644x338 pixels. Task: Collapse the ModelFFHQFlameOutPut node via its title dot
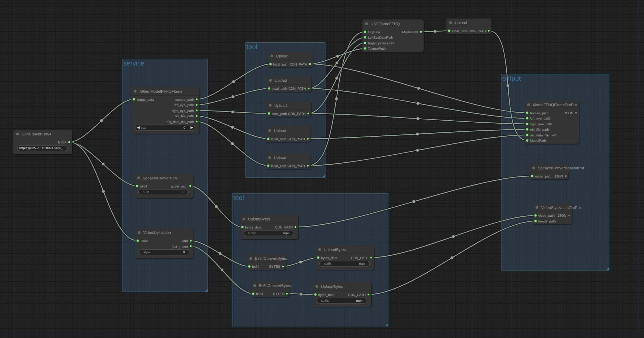(x=528, y=105)
